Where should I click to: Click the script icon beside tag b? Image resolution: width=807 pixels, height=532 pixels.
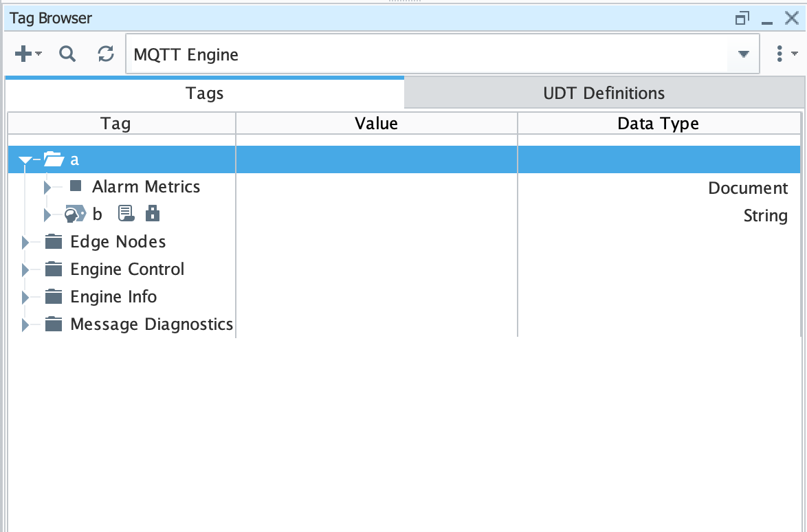pos(126,214)
